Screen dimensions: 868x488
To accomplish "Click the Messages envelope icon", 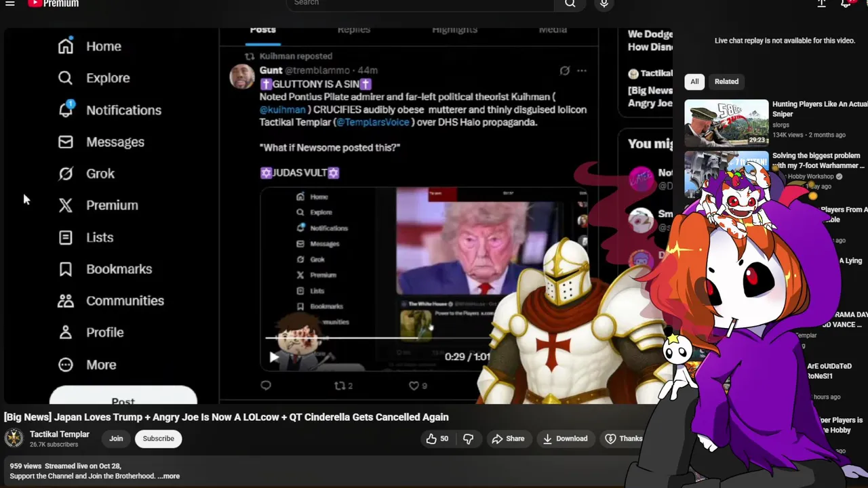I will click(66, 142).
